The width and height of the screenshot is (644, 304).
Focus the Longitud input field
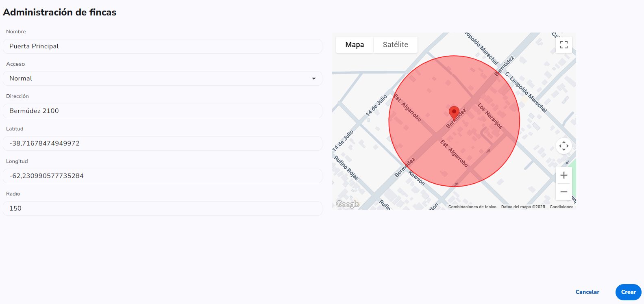coord(163,176)
